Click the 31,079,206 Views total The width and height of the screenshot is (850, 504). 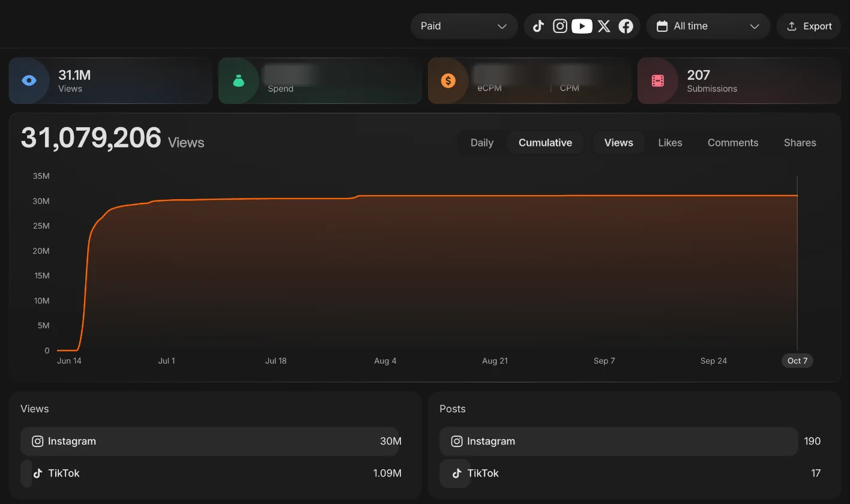[x=113, y=139]
